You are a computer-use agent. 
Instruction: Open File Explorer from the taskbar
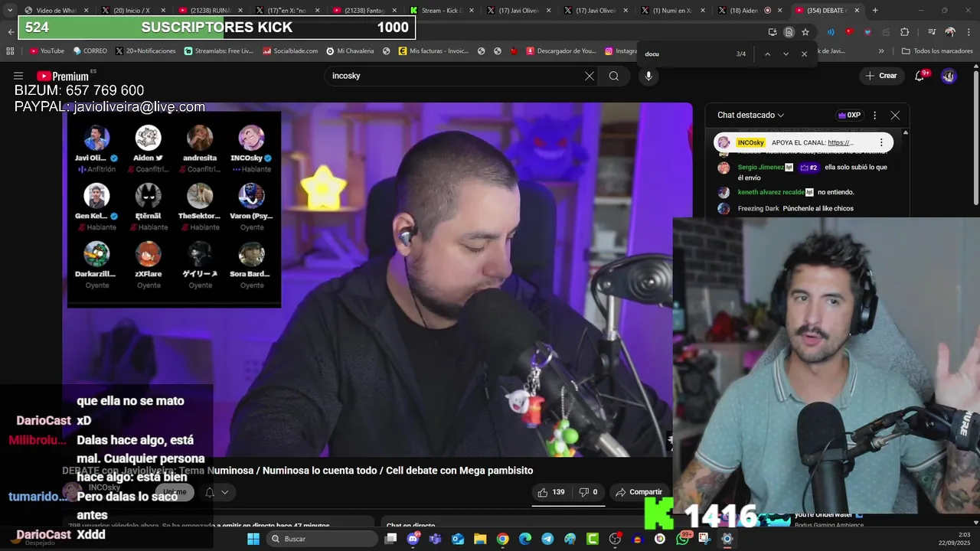point(480,539)
